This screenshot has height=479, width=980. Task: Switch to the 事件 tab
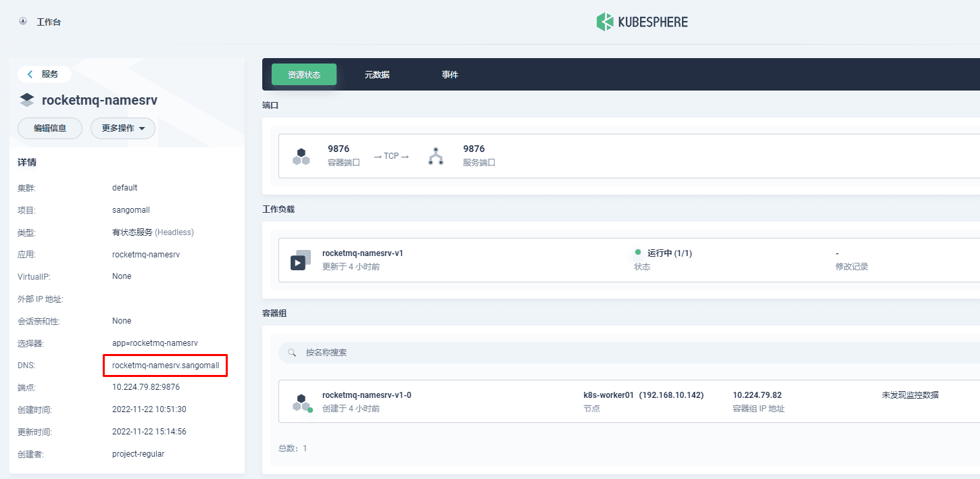click(x=450, y=74)
